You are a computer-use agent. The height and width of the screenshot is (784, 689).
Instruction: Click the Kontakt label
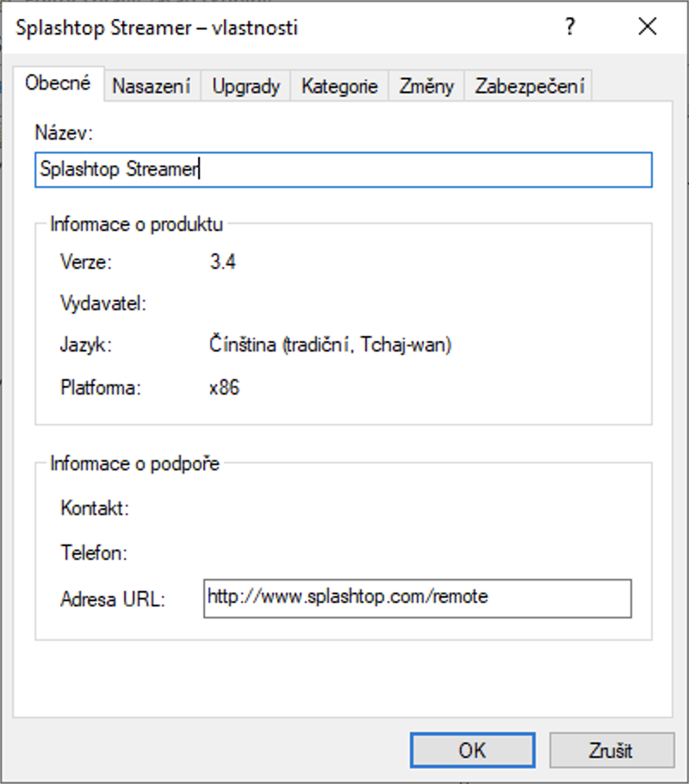click(x=95, y=508)
